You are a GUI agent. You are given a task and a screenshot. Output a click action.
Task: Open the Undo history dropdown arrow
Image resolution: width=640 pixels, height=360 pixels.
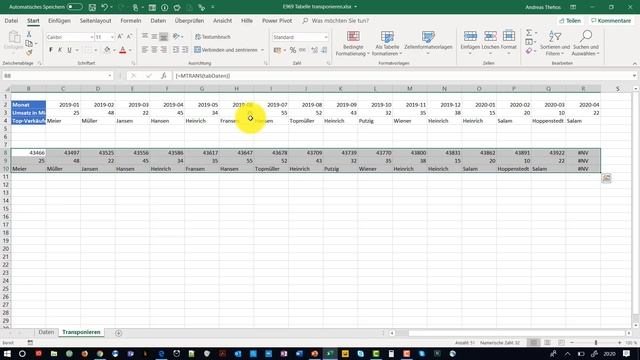111,7
